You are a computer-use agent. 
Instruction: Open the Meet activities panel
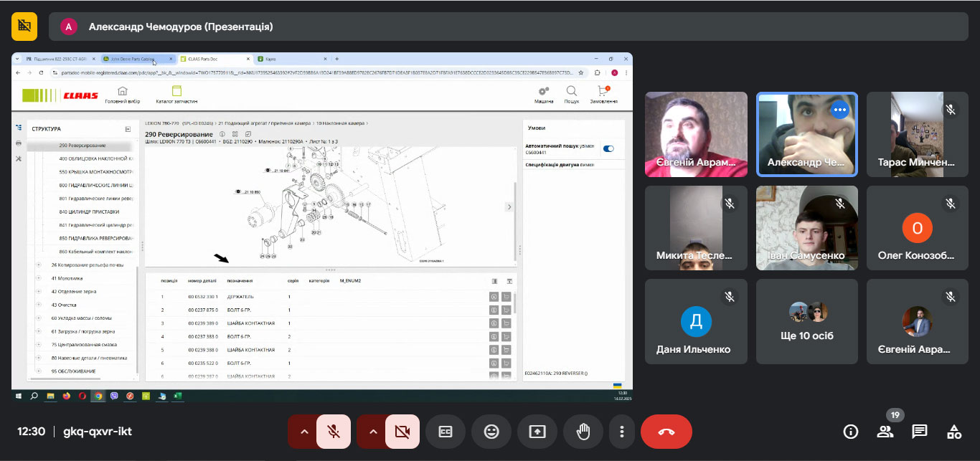(x=954, y=432)
